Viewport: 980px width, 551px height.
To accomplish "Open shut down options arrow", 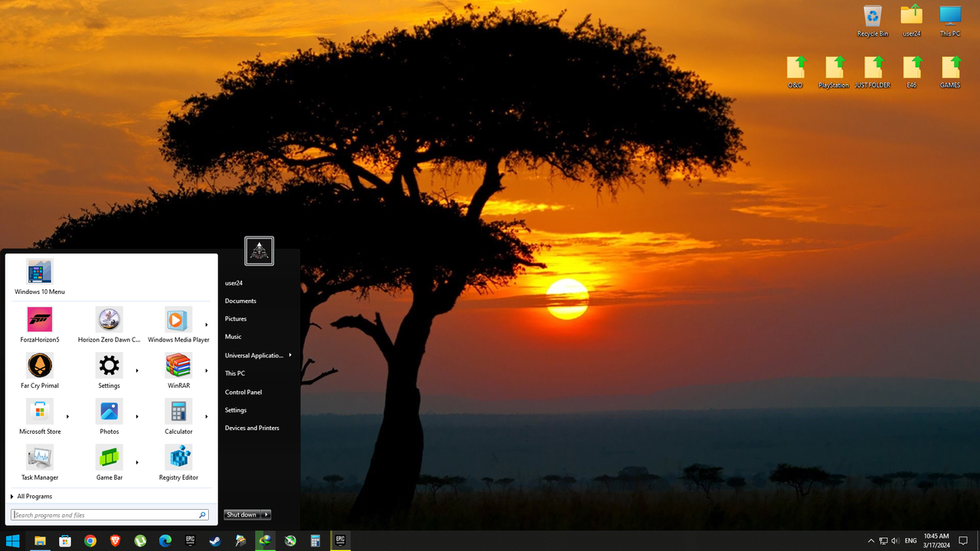I will coord(266,515).
